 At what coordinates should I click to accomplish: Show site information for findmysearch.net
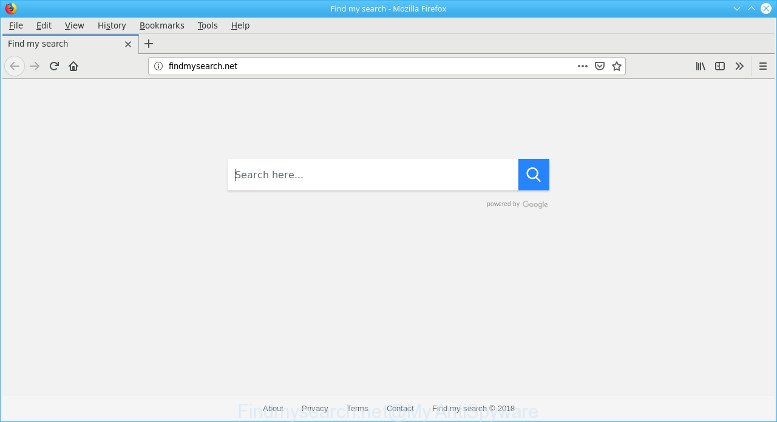click(x=158, y=66)
